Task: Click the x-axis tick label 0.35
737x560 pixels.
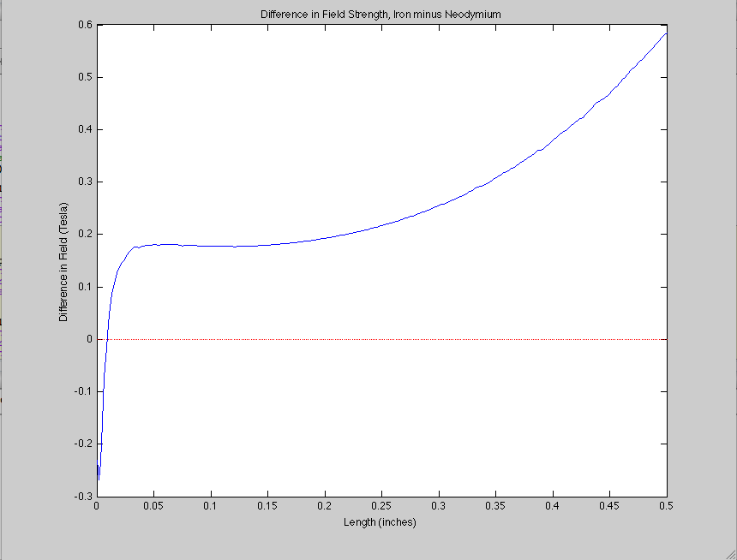Action: [x=495, y=507]
